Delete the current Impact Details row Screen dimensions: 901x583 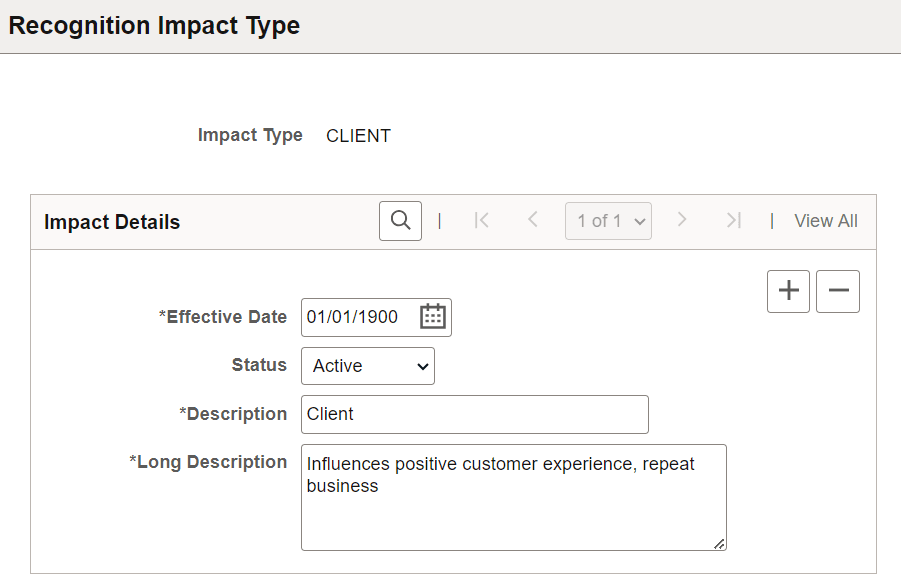[x=838, y=291]
